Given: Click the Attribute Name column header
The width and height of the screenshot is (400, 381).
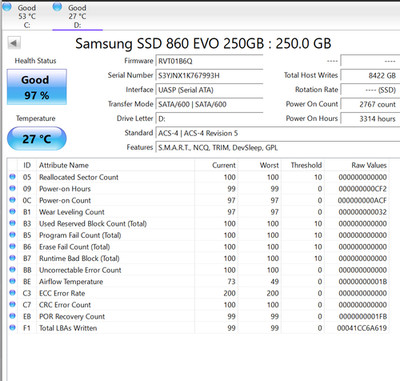Looking at the screenshot, I should pyautogui.click(x=115, y=165).
